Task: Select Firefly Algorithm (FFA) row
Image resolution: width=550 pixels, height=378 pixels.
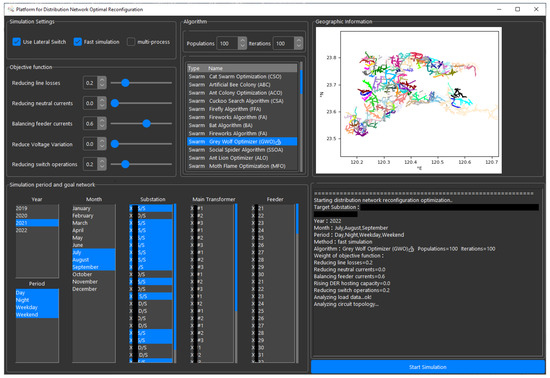Action: 242,109
